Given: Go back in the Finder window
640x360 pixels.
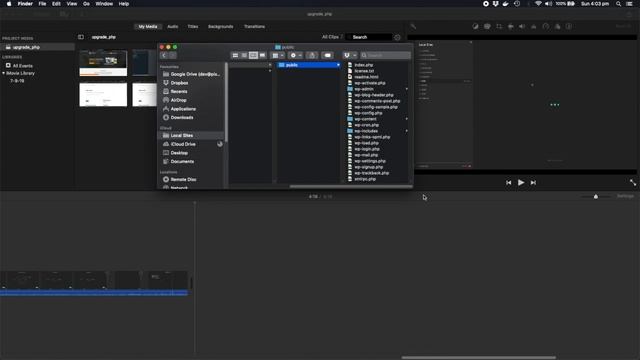Looking at the screenshot, I should [164, 55].
